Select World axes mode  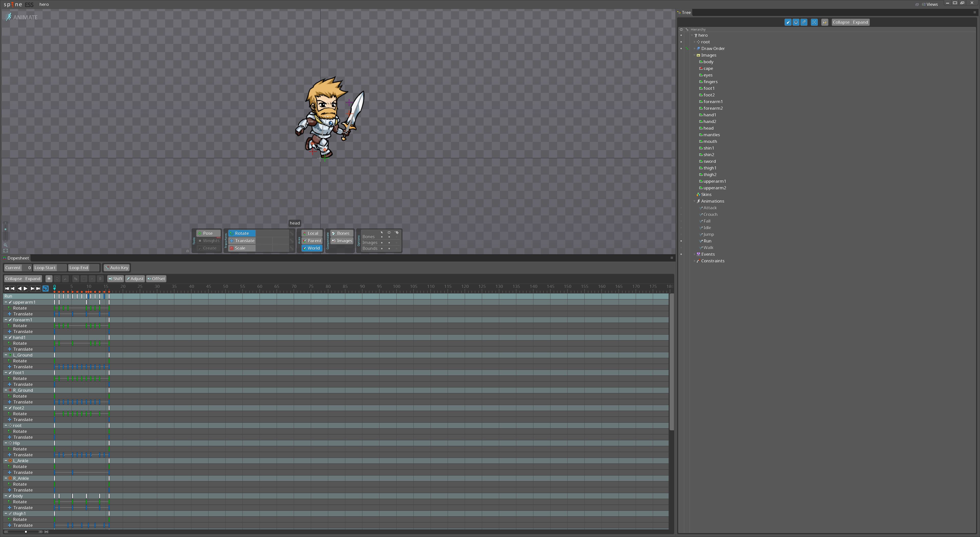click(x=312, y=248)
